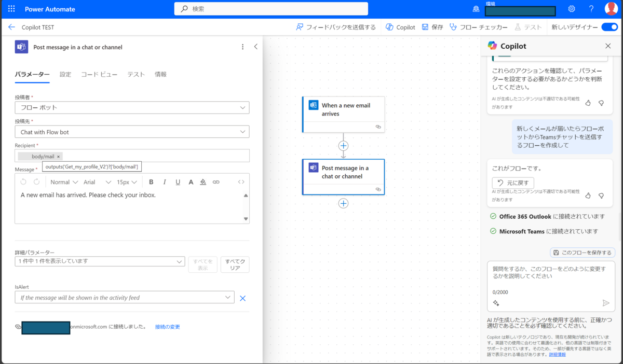The width and height of the screenshot is (623, 364).
Task: Close the Copilot panel
Action: coord(608,46)
